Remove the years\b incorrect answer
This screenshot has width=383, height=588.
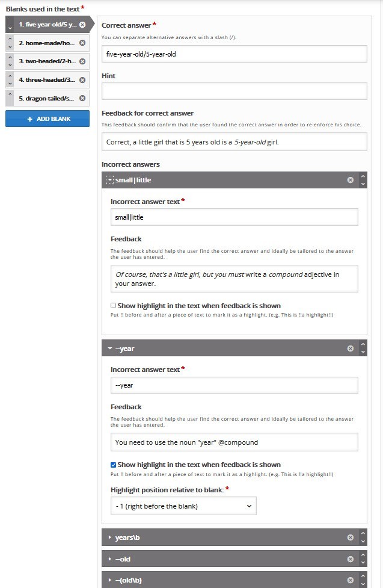(x=351, y=537)
